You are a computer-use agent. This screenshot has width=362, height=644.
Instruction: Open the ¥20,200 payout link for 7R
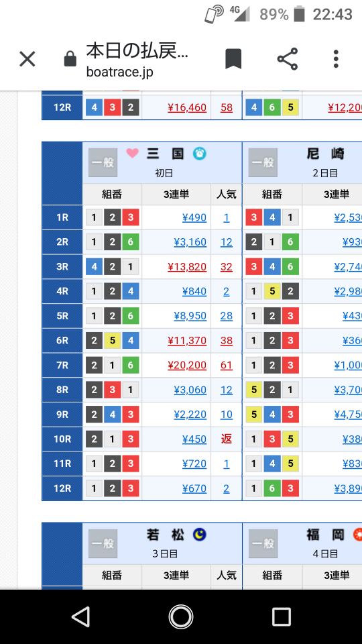click(x=187, y=365)
